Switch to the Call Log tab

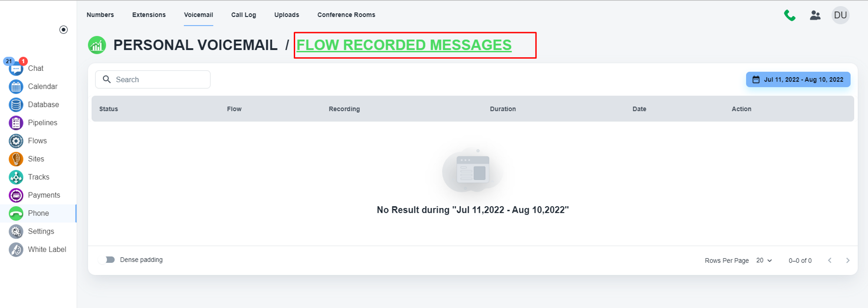coord(243,15)
